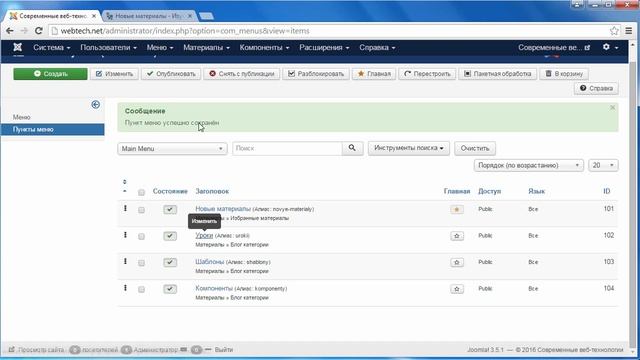
Task: Set Шаблоны as home via star
Action: pos(457,262)
